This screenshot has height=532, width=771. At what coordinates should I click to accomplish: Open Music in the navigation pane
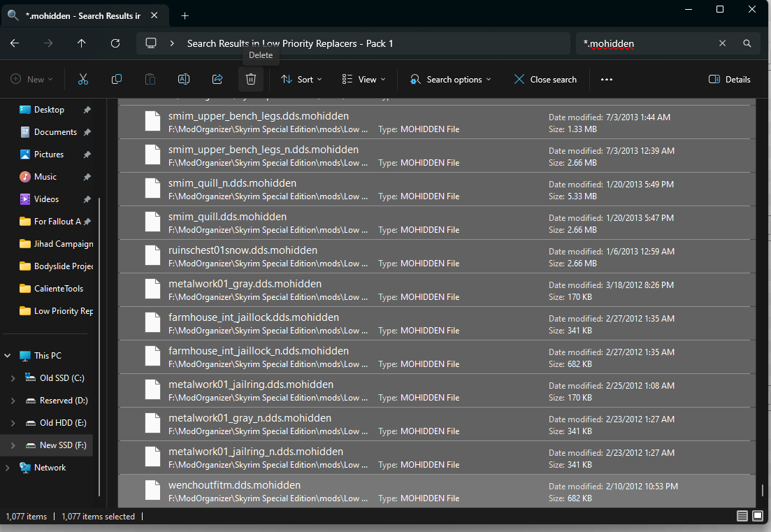pos(45,176)
